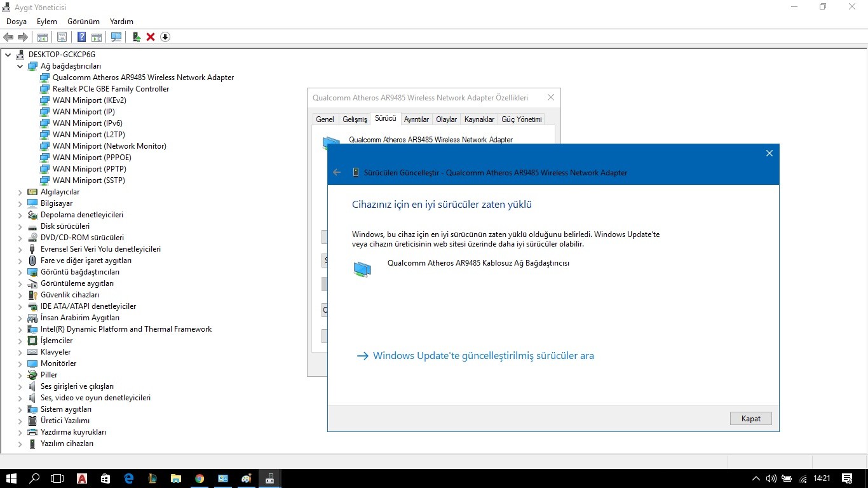The image size is (868, 488).
Task: Open File Explorer from the taskbar
Action: 176,478
